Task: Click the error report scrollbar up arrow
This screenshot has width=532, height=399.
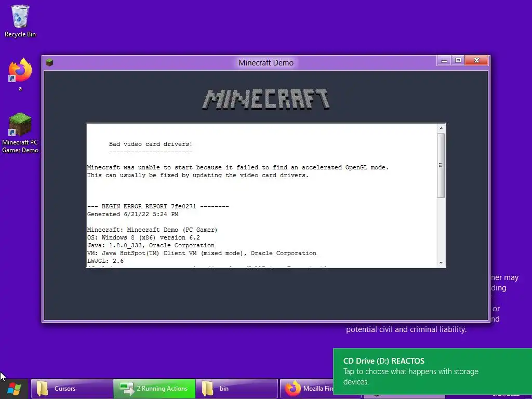Action: pyautogui.click(x=441, y=128)
